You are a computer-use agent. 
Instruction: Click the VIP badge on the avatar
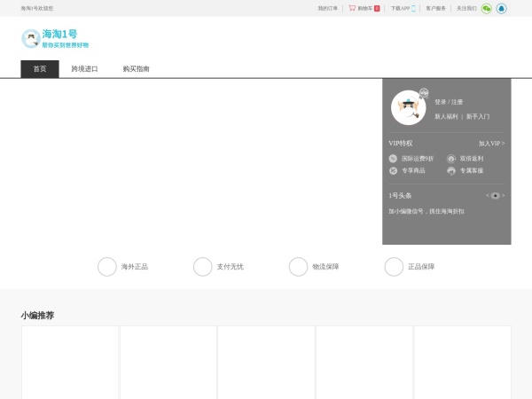tap(424, 93)
